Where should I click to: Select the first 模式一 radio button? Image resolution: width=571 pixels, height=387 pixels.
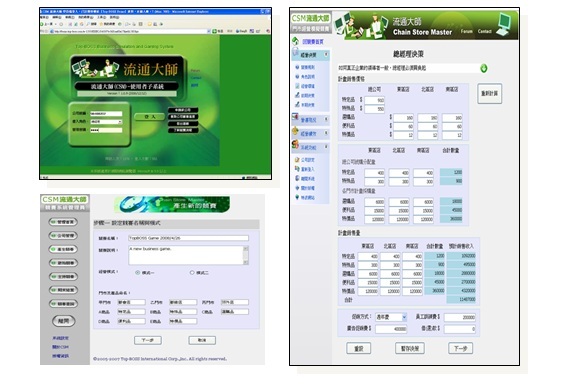[137, 272]
